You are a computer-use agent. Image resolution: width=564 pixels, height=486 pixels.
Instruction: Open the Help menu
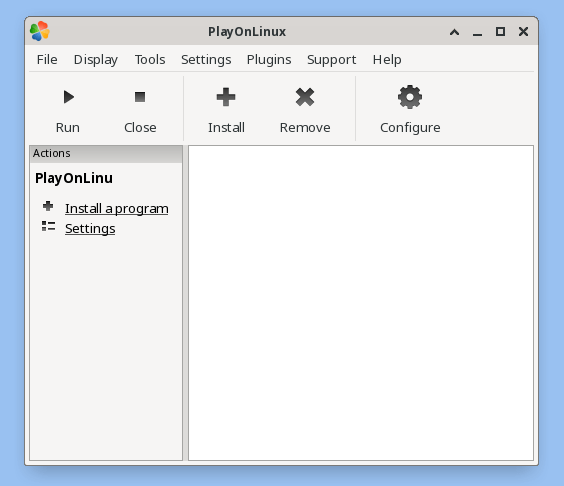pyautogui.click(x=387, y=59)
